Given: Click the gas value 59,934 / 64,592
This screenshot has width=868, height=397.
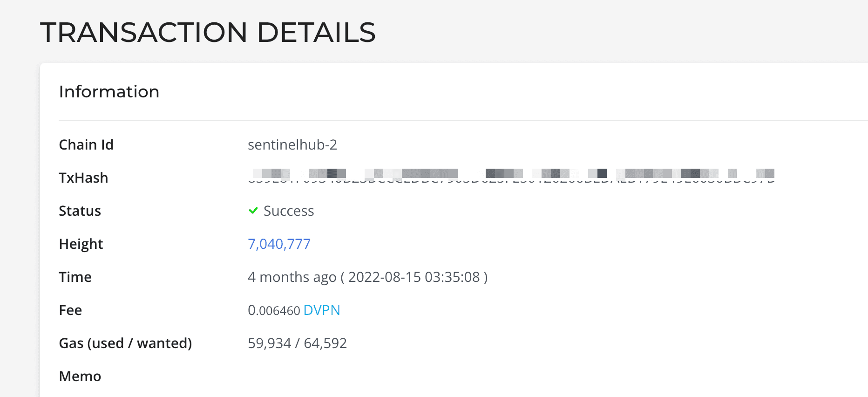Looking at the screenshot, I should tap(297, 343).
